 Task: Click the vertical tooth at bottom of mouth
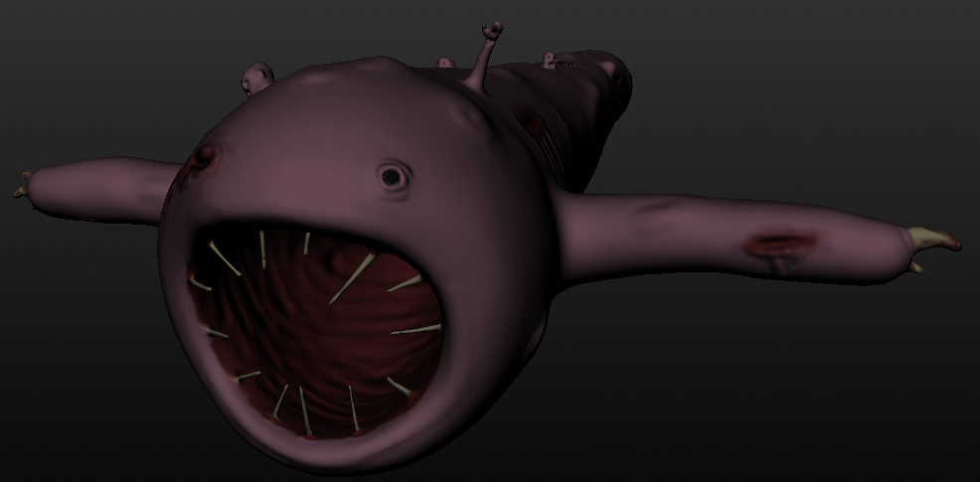pos(353,407)
